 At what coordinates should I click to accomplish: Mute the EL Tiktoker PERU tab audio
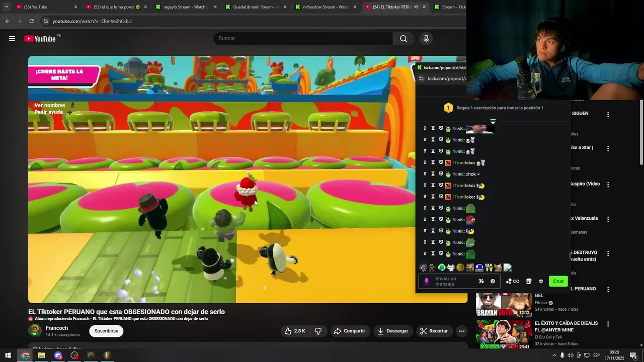(416, 7)
